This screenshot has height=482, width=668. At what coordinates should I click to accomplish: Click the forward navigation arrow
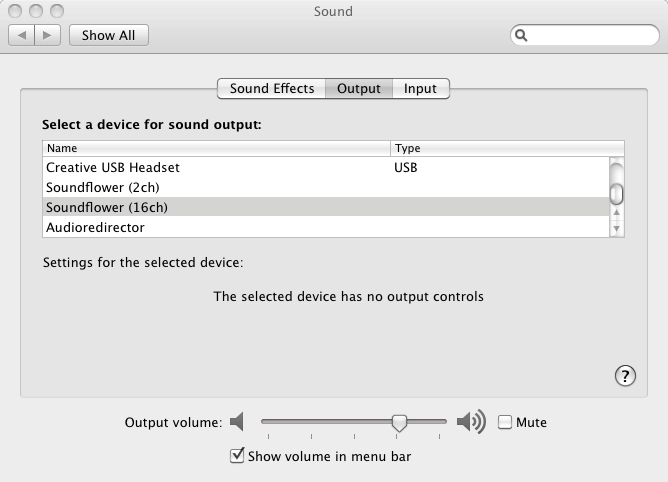50,35
